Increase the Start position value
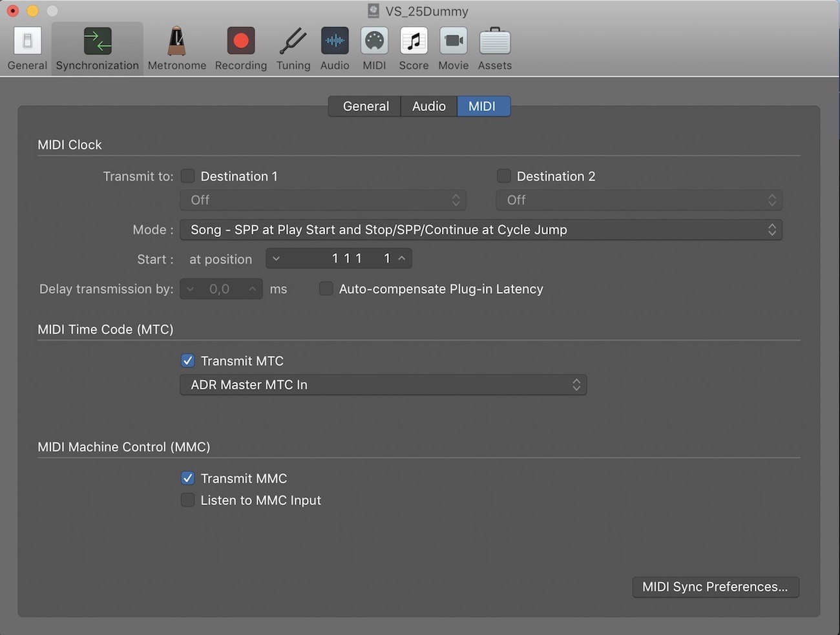The image size is (840, 635). tap(402, 258)
